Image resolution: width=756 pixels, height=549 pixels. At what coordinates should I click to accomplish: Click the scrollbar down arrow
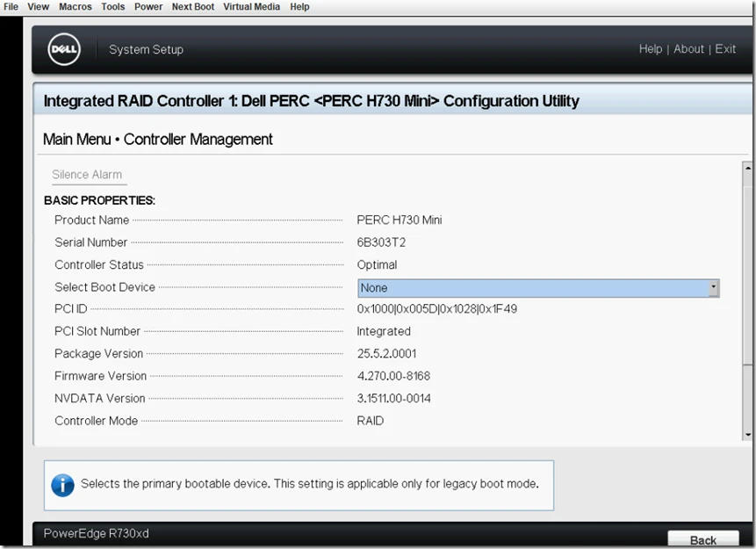(748, 434)
